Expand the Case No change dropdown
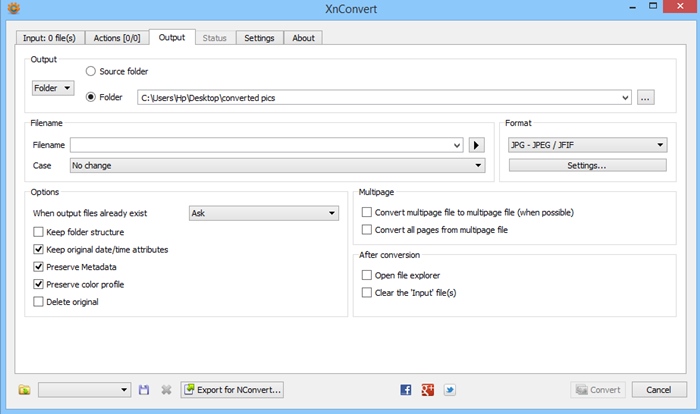The image size is (700, 414). point(277,166)
